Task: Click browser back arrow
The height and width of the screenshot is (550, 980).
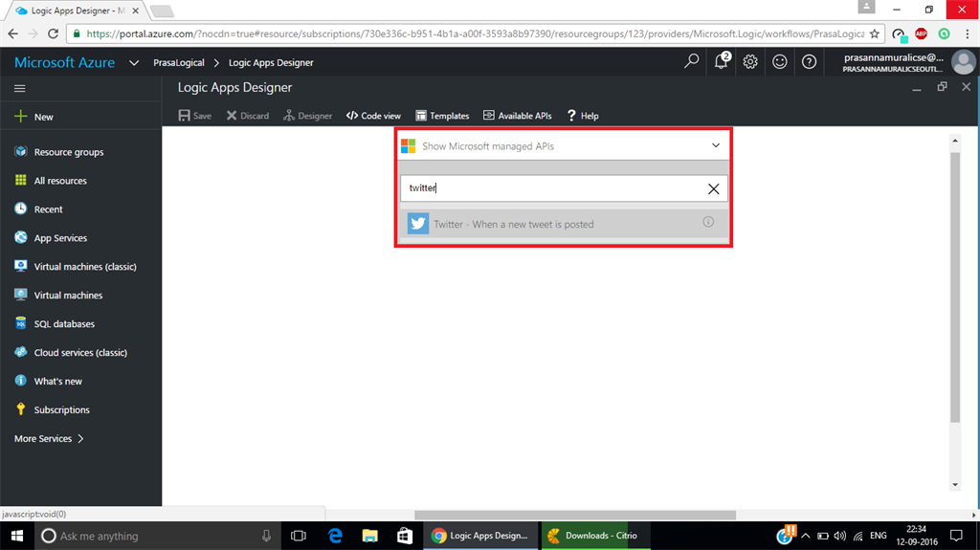Action: (13, 33)
